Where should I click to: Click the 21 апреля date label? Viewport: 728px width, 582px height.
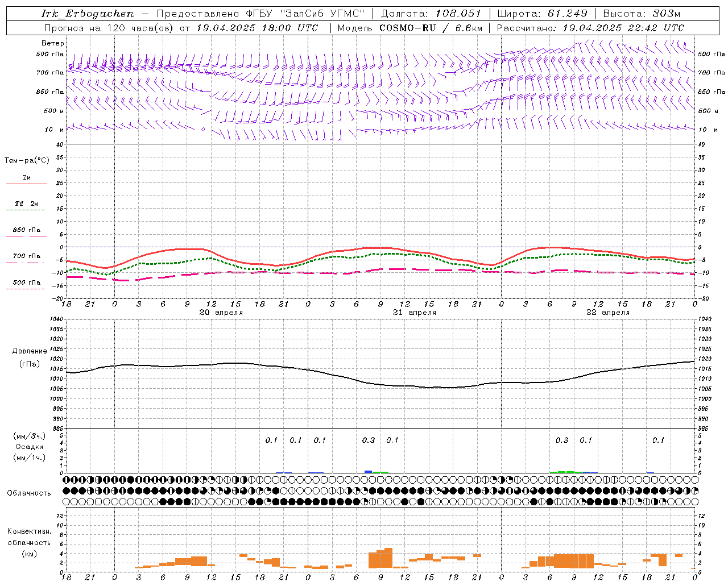tap(415, 313)
